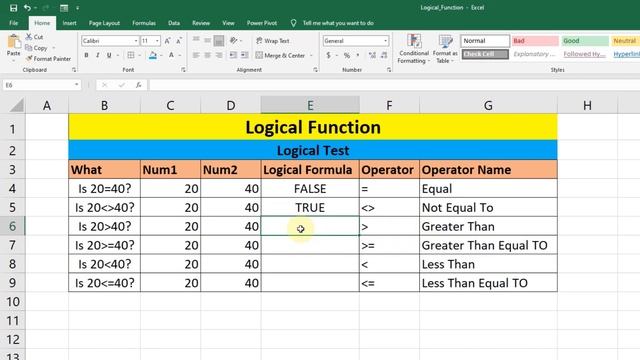Click the Orientation text-rotation icon
Screen dimensions: 640x360
click(x=233, y=40)
